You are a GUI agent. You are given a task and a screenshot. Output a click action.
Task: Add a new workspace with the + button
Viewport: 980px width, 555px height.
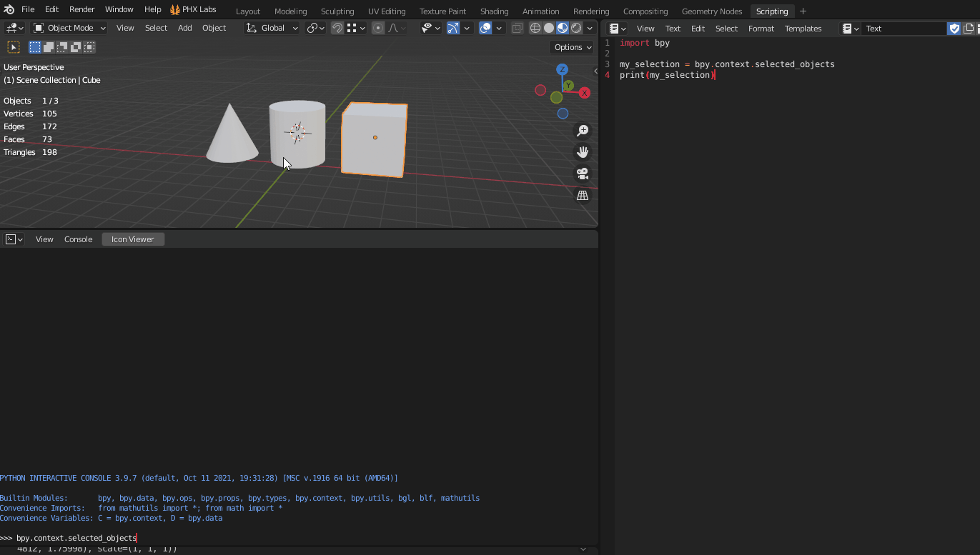(803, 11)
